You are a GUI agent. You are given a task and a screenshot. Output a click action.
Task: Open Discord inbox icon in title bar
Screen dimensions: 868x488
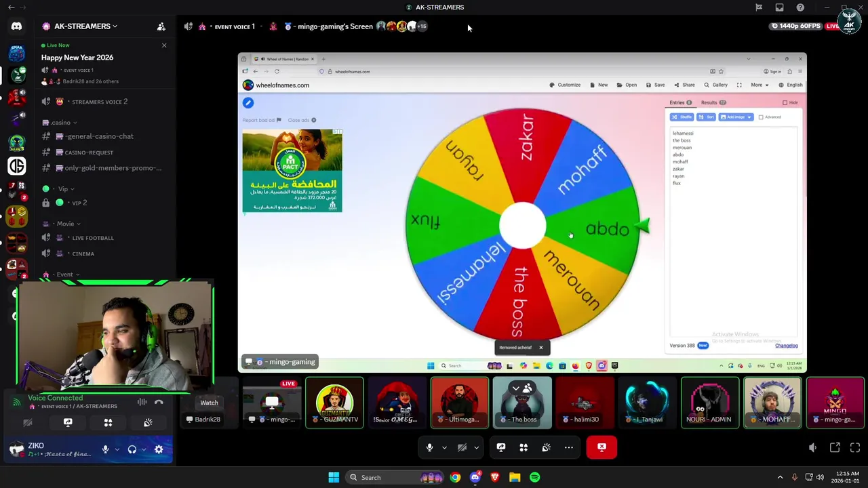(x=779, y=7)
